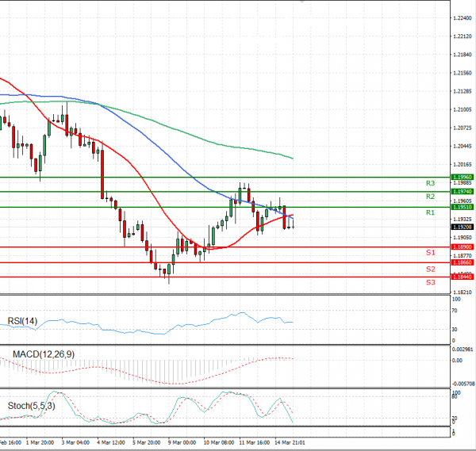Click the MACD 0.00 scale value
Image resolution: width=476 pixels, height=451 pixels.
[x=457, y=361]
